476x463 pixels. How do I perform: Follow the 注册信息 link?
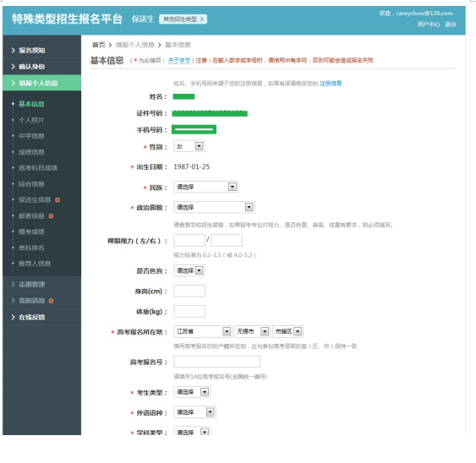[x=331, y=84]
